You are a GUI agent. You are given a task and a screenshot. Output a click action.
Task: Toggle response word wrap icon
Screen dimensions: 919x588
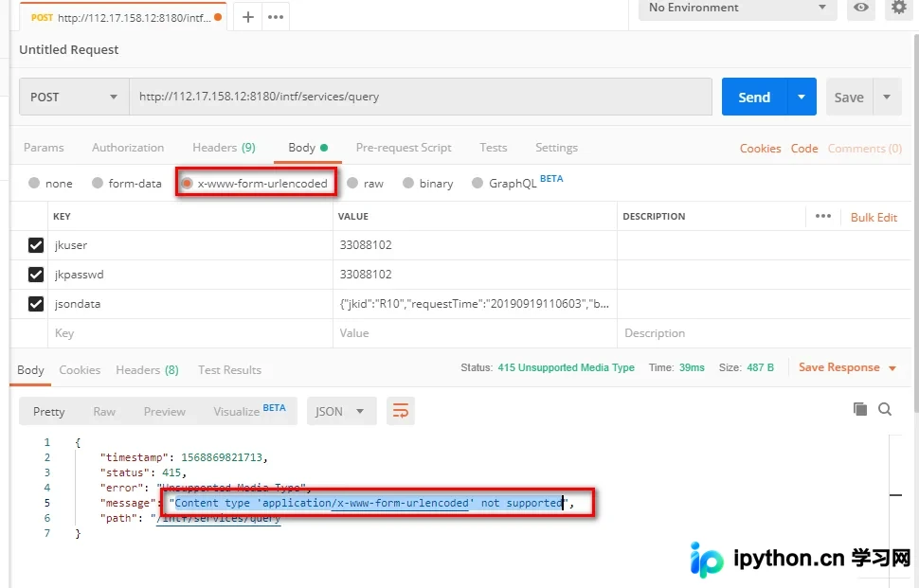(x=401, y=411)
